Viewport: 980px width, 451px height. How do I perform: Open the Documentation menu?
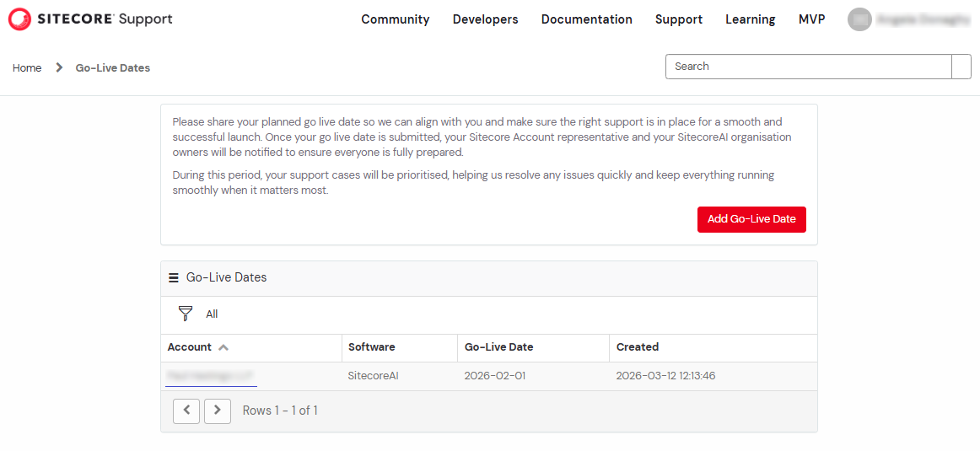click(586, 19)
